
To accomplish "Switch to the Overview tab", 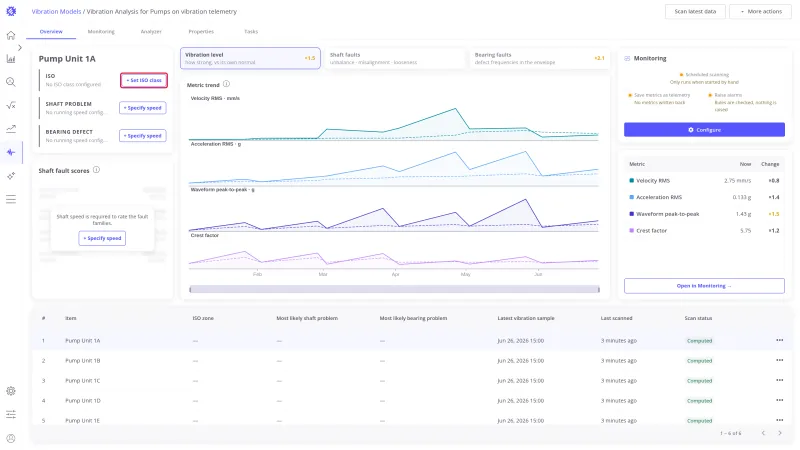I will point(51,32).
